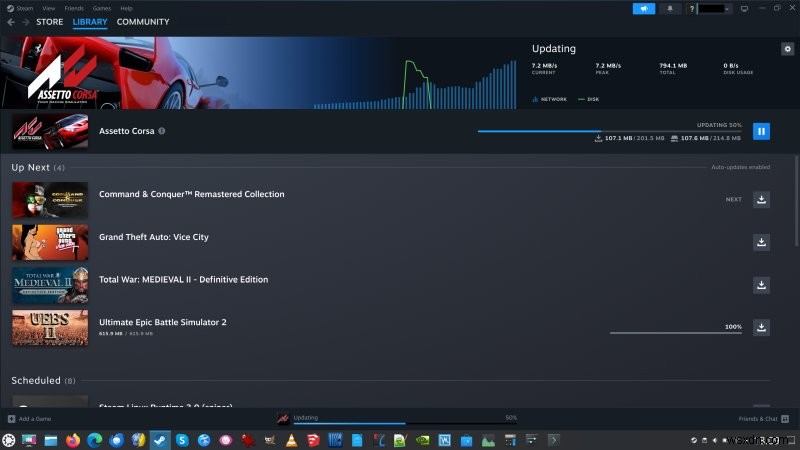Click Command & Conquer Remastered Collection title
This screenshot has height=450, width=800.
[191, 194]
